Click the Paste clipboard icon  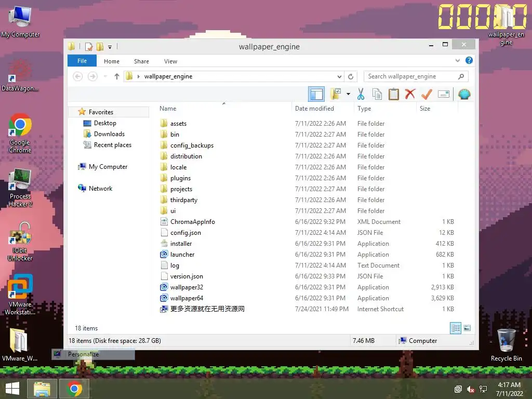point(394,94)
